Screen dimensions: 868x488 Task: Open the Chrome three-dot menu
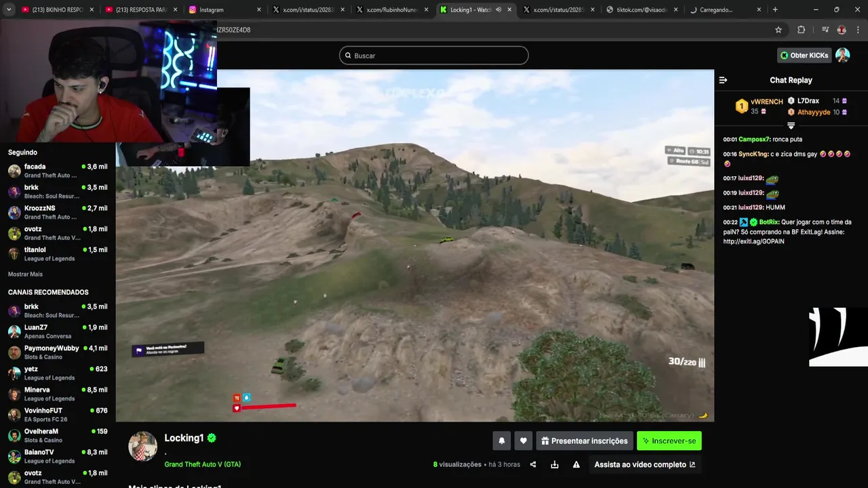coord(859,30)
